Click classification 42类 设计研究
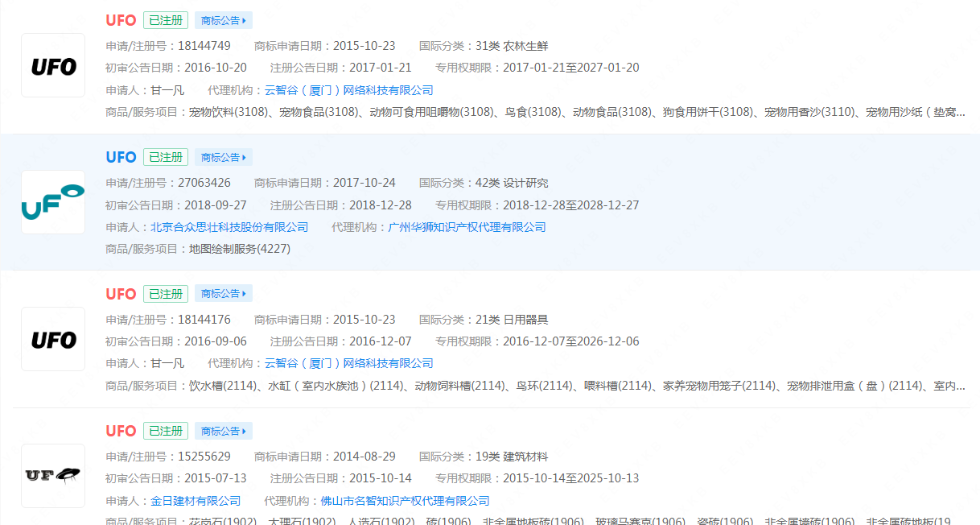The image size is (980, 525). pos(512,183)
